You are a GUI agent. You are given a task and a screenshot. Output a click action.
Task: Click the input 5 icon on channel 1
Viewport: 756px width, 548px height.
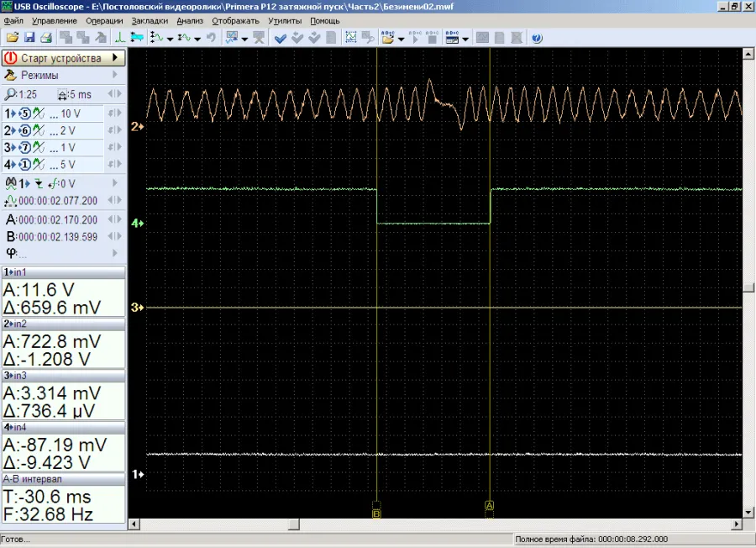click(24, 113)
